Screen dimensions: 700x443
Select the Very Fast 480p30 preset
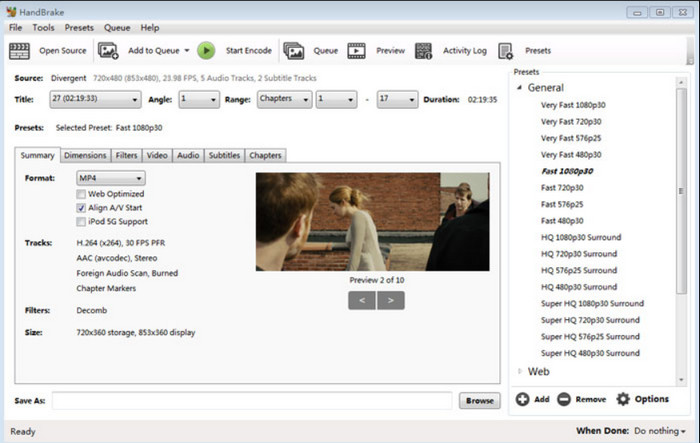pyautogui.click(x=571, y=155)
